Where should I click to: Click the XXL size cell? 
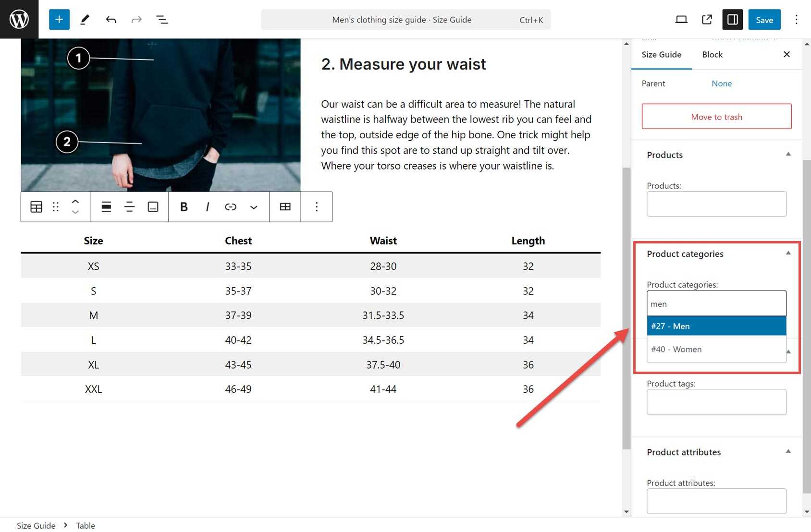pos(93,389)
